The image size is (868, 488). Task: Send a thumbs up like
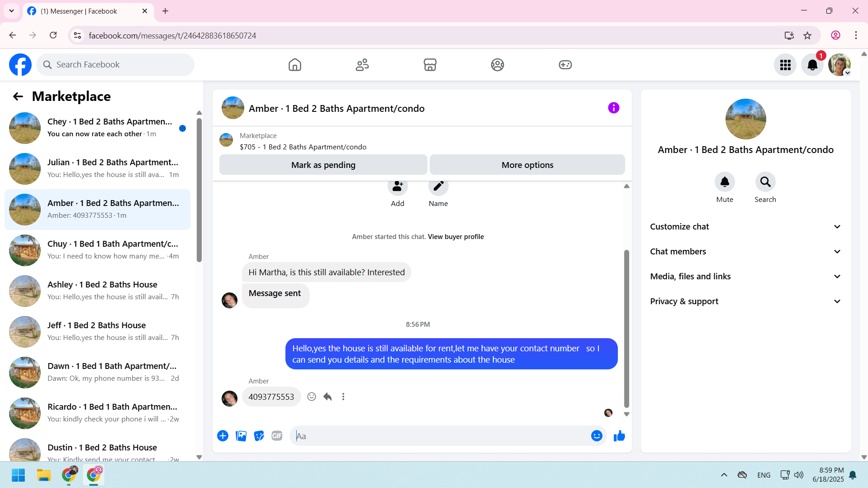(619, 436)
